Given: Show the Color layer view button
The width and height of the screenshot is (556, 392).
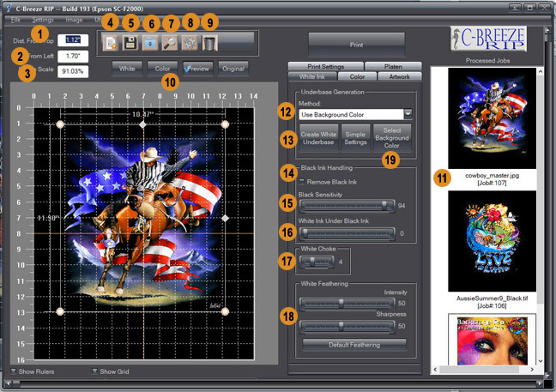Looking at the screenshot, I should tap(162, 69).
